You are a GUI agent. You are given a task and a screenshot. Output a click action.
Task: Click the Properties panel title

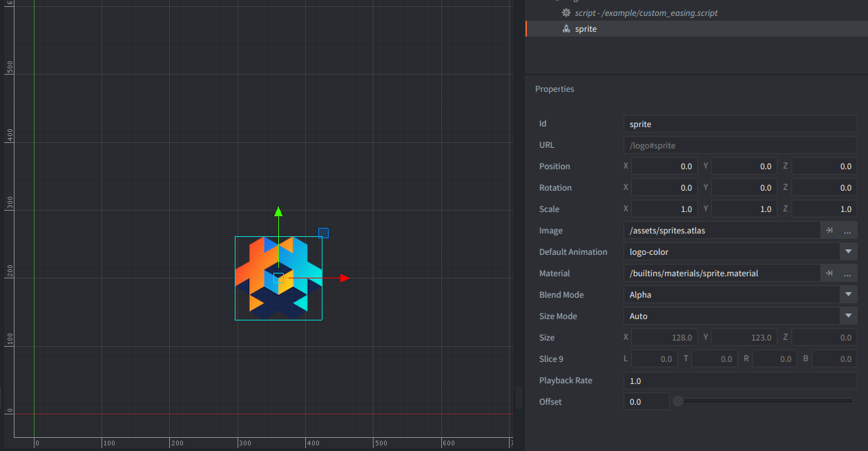coord(554,89)
